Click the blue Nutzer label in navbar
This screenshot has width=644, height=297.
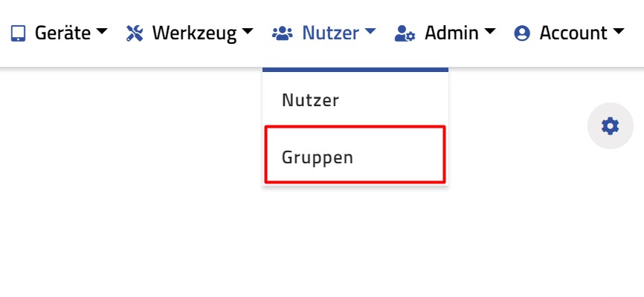330,33
